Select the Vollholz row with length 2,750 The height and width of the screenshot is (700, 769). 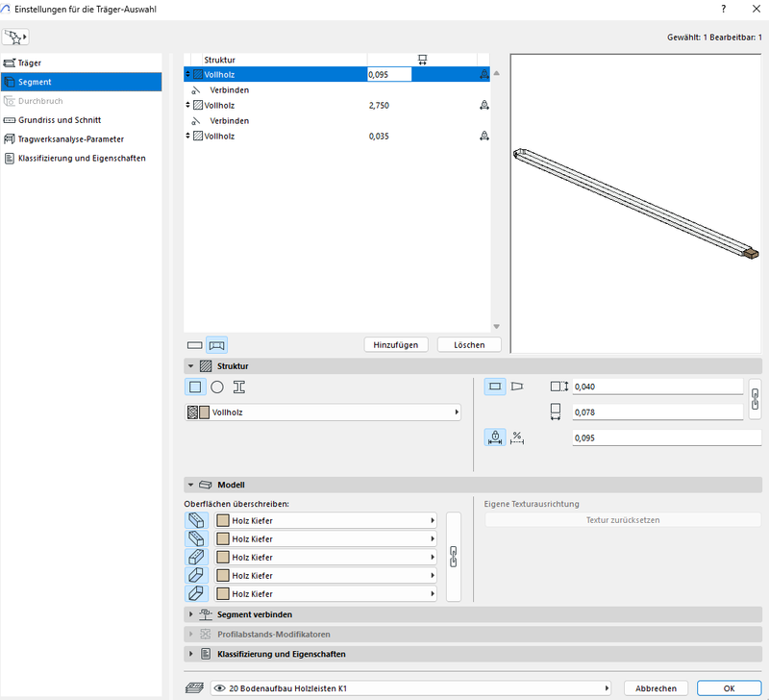pyautogui.click(x=337, y=105)
